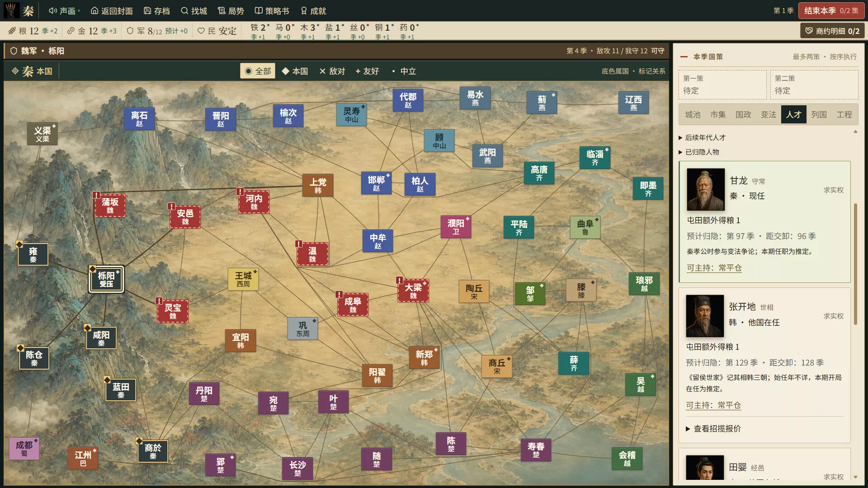Select the 全部 filter option
The height and width of the screenshot is (488, 868).
[x=258, y=71]
